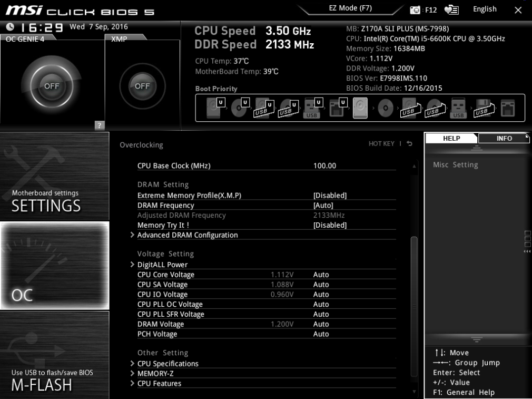Set the CPU PLL OC Voltage field
This screenshot has width=532, height=399.
click(321, 304)
